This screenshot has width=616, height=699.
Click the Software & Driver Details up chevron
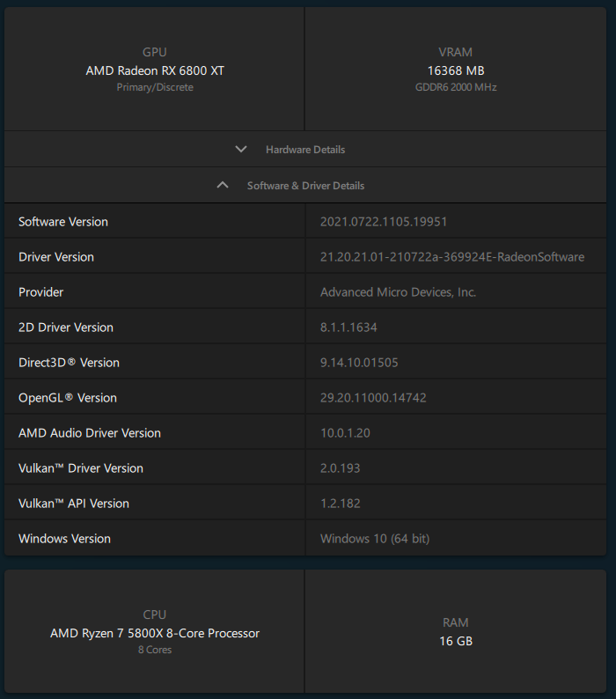pos(223,185)
